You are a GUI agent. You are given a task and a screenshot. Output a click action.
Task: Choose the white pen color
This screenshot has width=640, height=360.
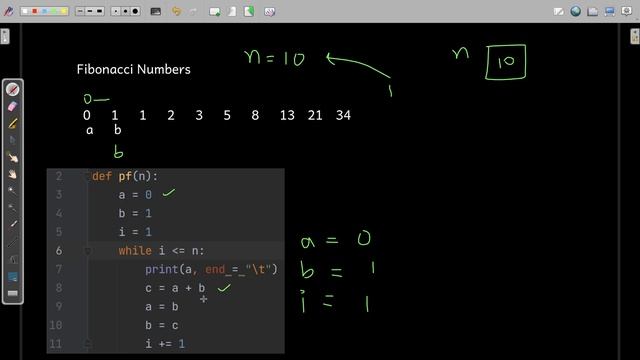(x=25, y=11)
